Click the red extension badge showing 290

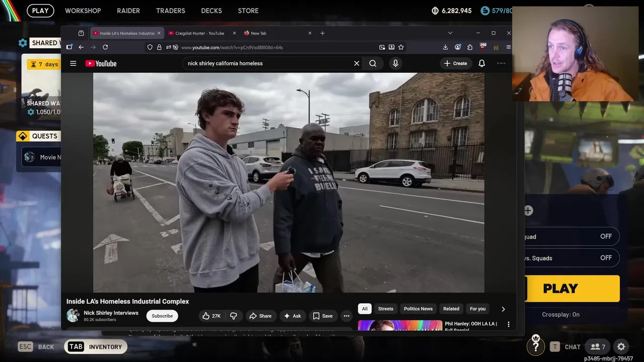(483, 47)
